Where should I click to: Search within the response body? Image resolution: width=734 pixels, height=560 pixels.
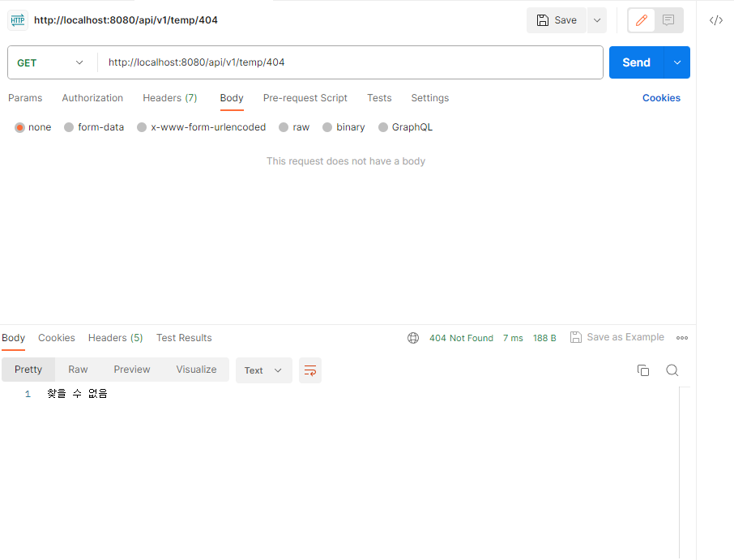672,370
